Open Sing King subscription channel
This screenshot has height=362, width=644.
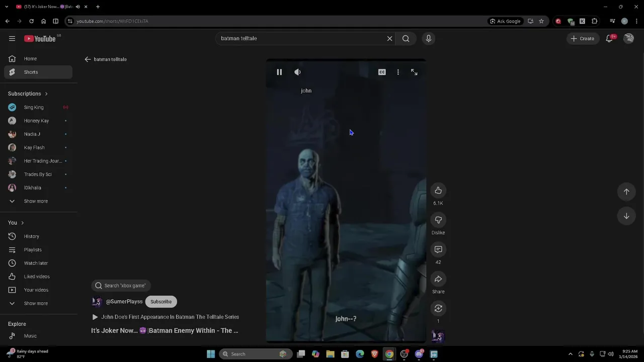[38, 107]
